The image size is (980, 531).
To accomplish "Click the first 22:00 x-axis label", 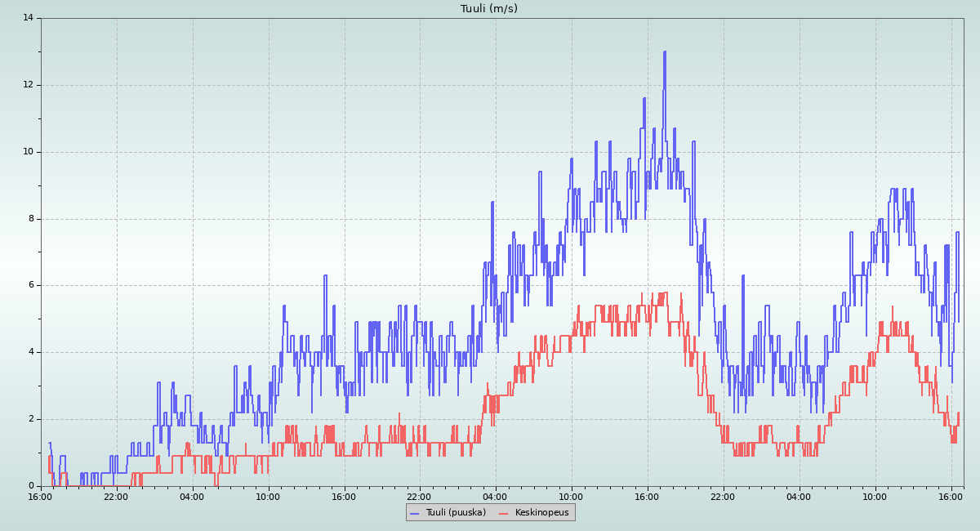I will (116, 496).
